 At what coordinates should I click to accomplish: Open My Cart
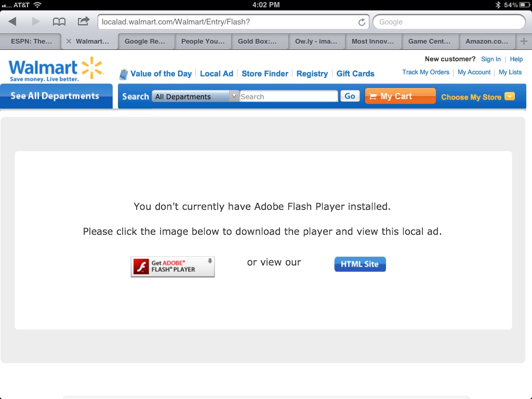[x=400, y=96]
